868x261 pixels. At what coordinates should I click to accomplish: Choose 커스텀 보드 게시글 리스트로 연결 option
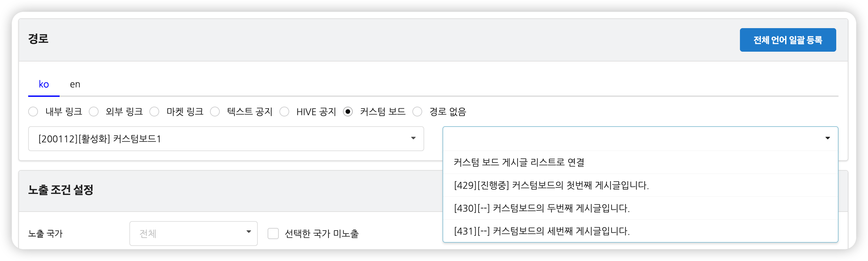tap(519, 163)
